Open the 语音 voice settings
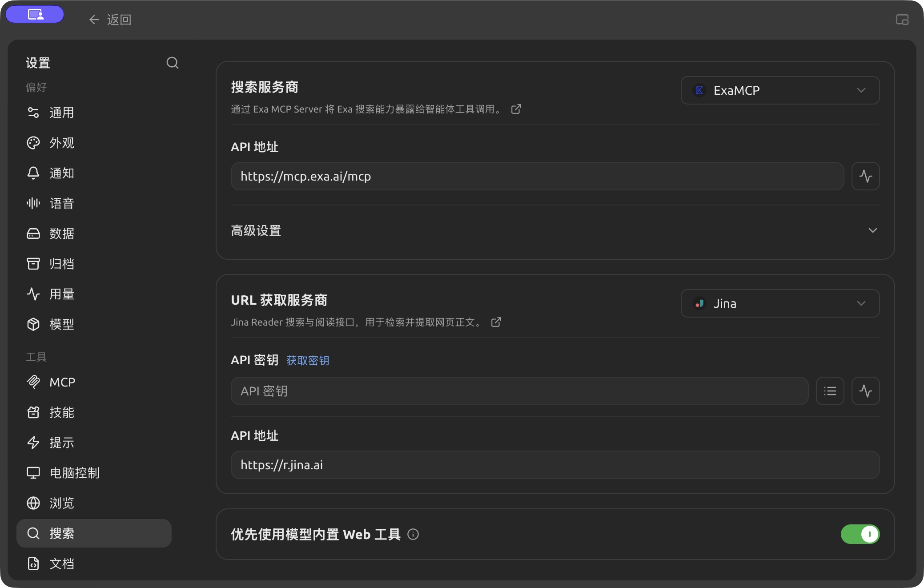Screen dimensions: 924x588 94,203
